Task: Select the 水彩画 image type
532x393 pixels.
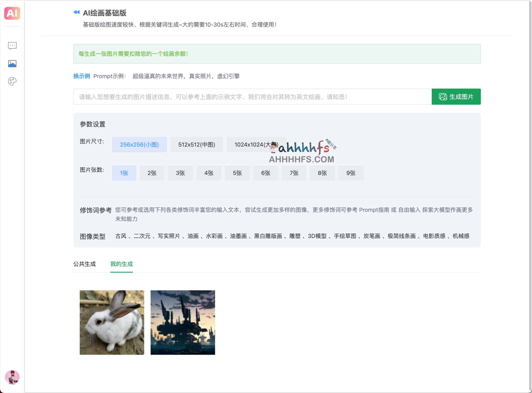Action: coord(215,236)
